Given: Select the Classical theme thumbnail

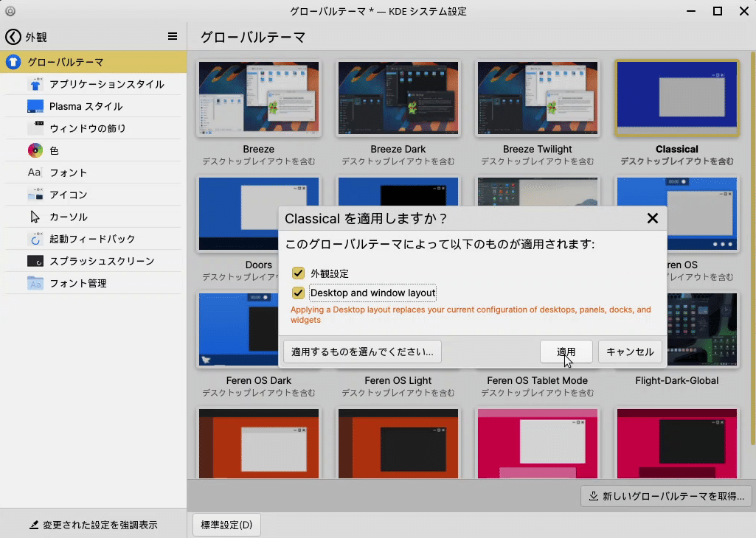Looking at the screenshot, I should [x=677, y=98].
